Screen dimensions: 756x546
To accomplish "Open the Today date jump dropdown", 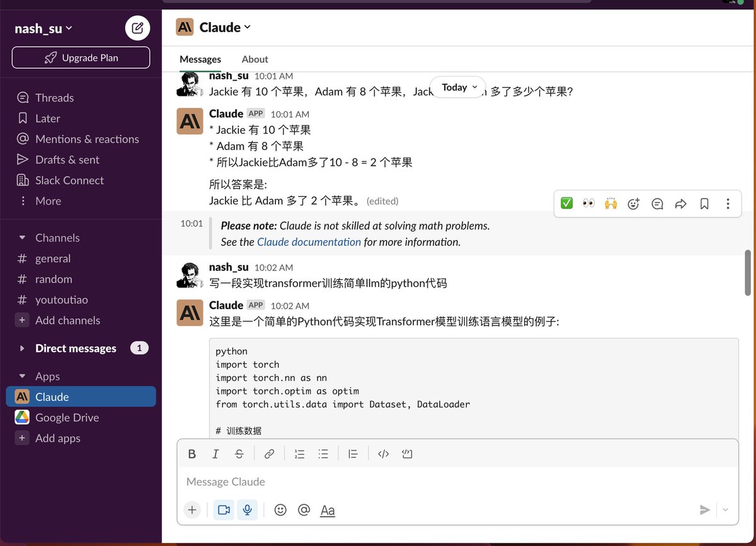I will click(458, 88).
